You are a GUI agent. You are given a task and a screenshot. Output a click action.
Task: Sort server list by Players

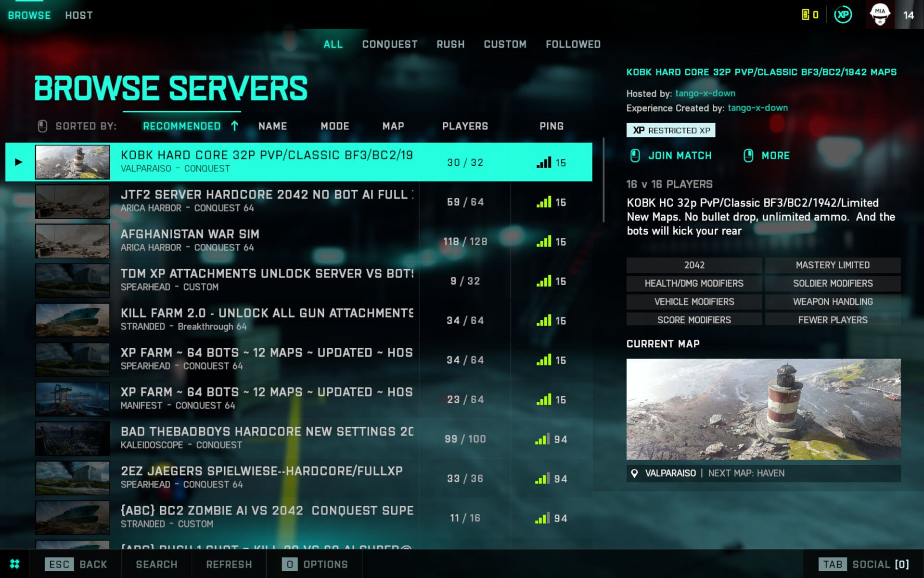[x=465, y=126]
